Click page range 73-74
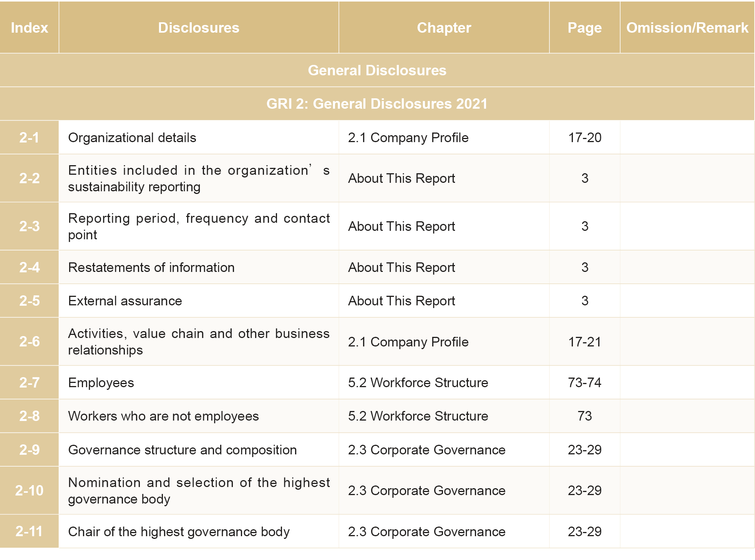This screenshot has width=755, height=560. (584, 383)
